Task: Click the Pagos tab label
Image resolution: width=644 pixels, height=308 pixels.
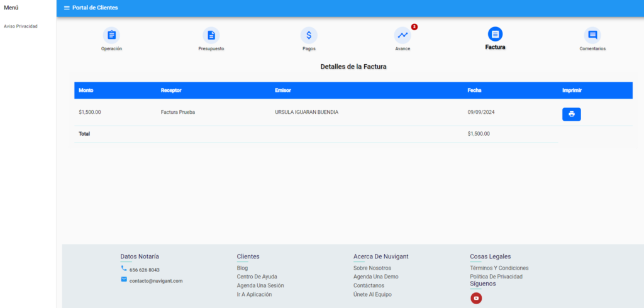Action: (309, 48)
